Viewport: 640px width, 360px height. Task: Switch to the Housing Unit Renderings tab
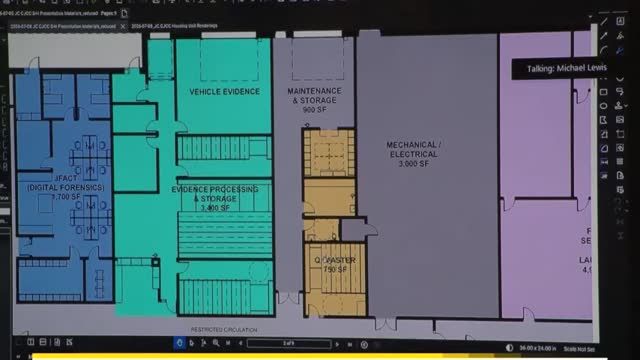pyautogui.click(x=174, y=26)
